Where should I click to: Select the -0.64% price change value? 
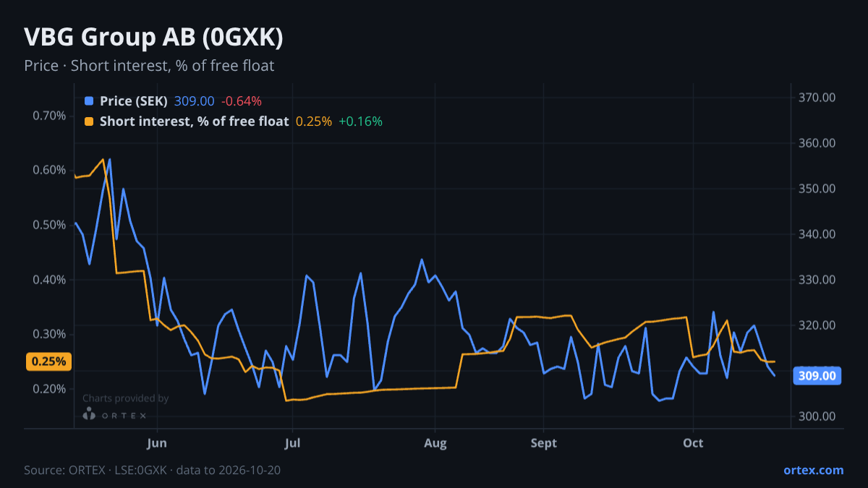(x=242, y=101)
